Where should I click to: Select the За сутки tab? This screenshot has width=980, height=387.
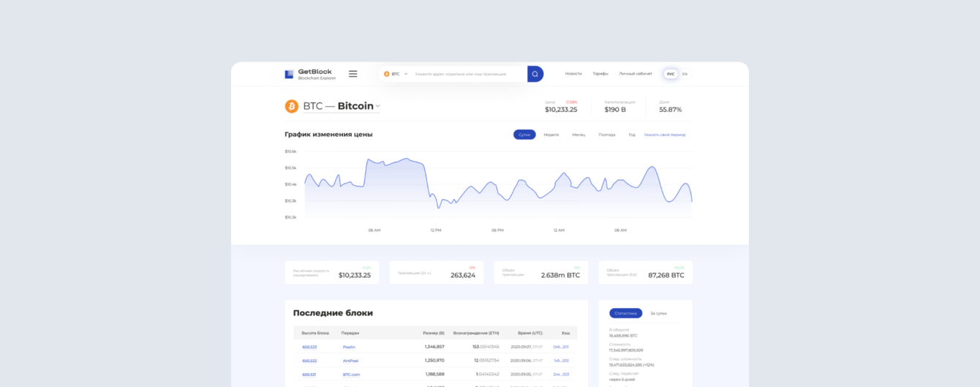point(658,313)
